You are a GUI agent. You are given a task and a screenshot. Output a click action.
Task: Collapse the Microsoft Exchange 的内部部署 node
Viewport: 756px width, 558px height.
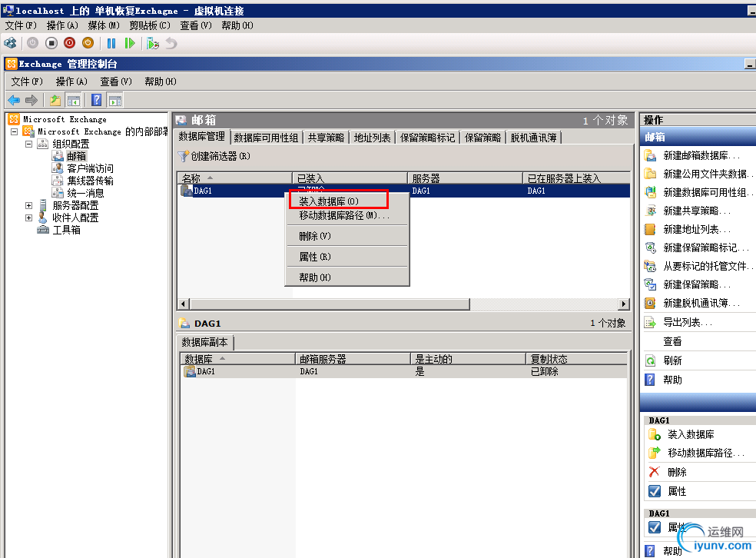(15, 131)
